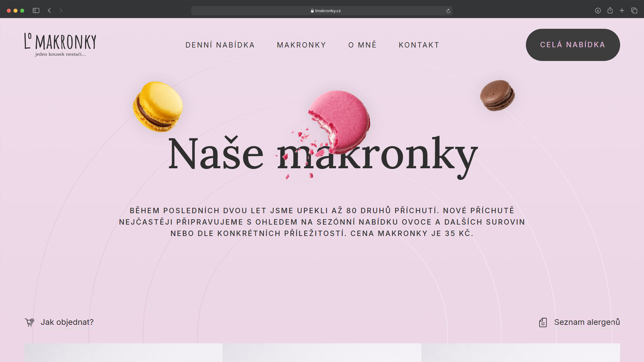Viewport: 644px width, 362px height.
Task: Toggle the Safari sidebar icon
Action: tap(36, 11)
